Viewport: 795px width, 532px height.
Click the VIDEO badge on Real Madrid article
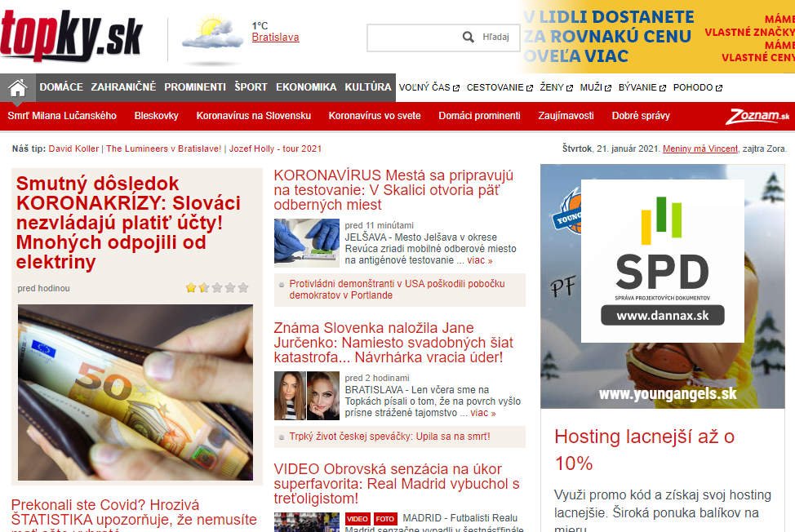coord(358,519)
